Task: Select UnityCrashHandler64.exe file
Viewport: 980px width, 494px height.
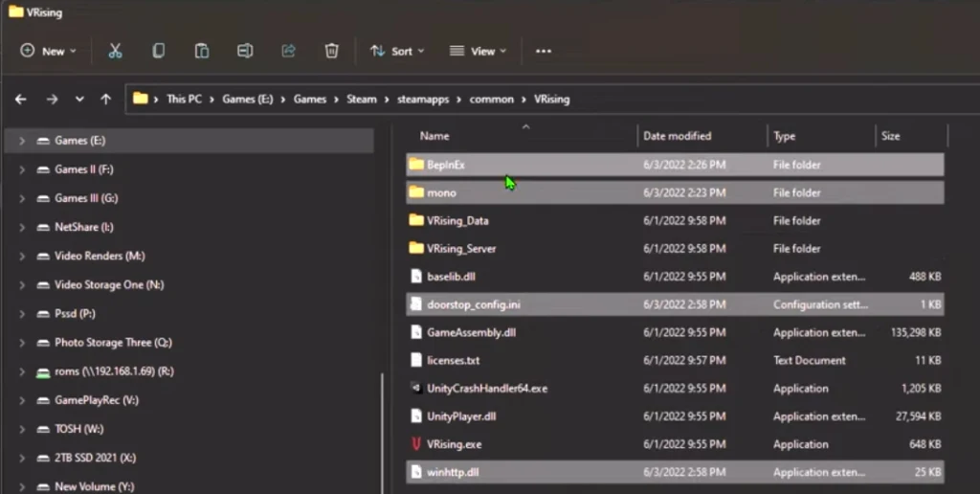Action: click(x=675, y=389)
